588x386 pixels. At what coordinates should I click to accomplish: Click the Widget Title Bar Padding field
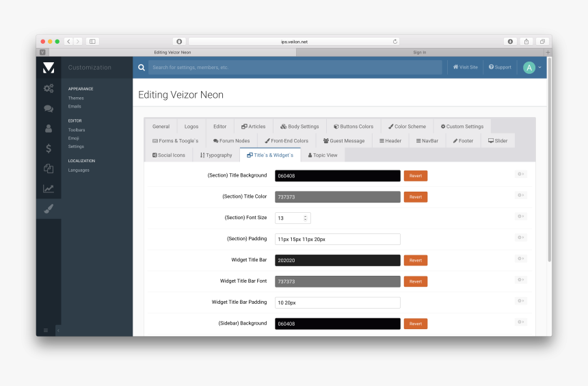pos(338,303)
